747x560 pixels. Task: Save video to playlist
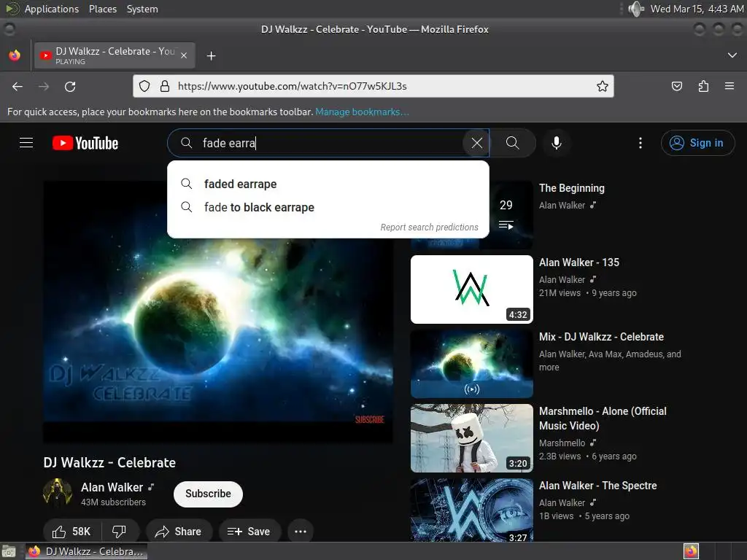pos(249,532)
